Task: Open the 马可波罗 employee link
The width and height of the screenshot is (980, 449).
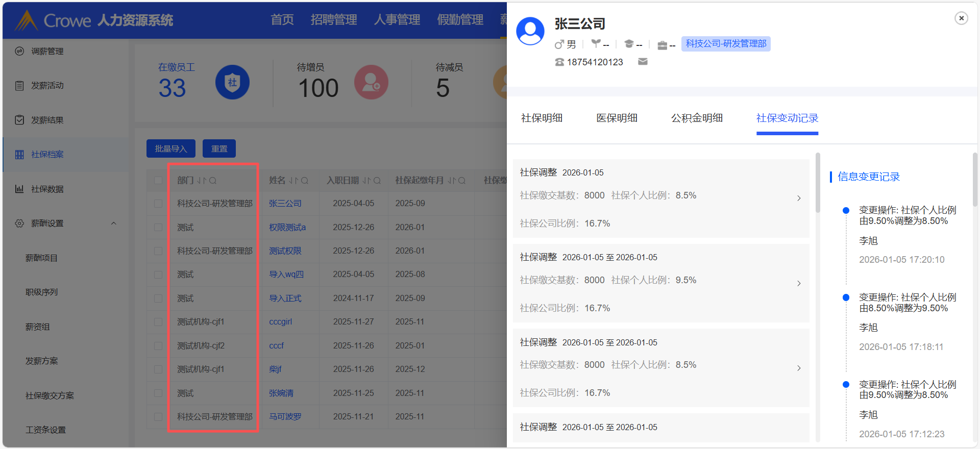Action: (x=285, y=417)
